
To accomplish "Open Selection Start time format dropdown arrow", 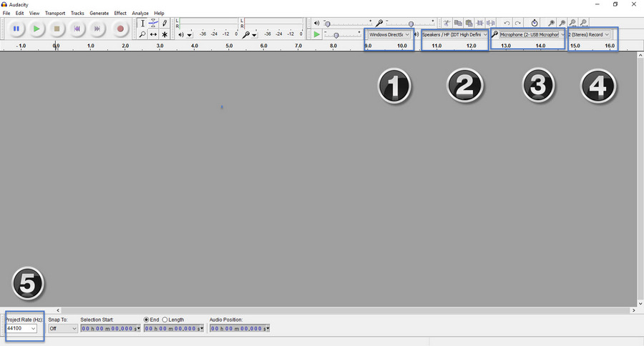I will (x=139, y=328).
